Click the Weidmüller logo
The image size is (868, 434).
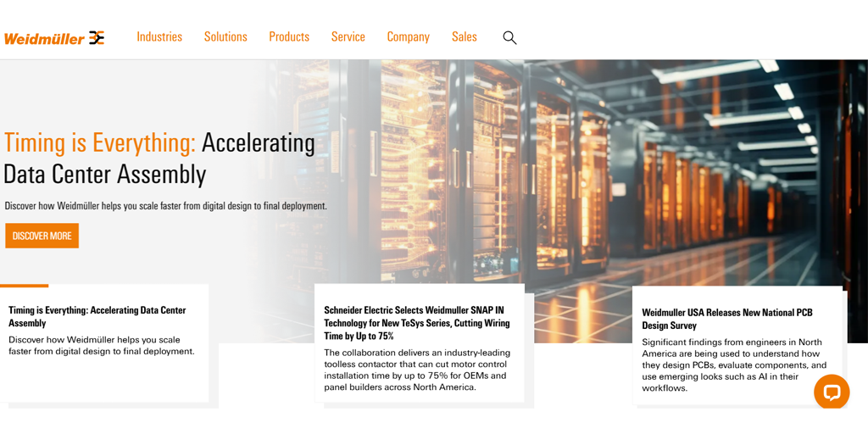click(54, 37)
